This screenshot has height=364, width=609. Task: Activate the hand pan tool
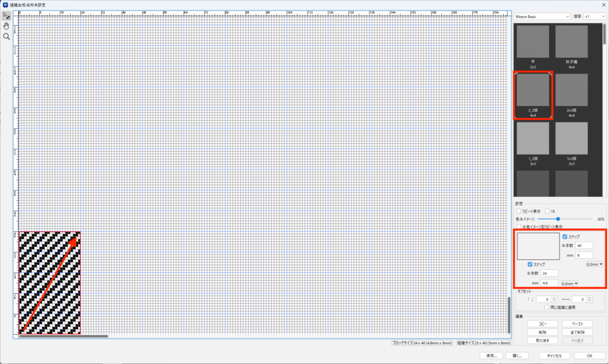(6, 26)
